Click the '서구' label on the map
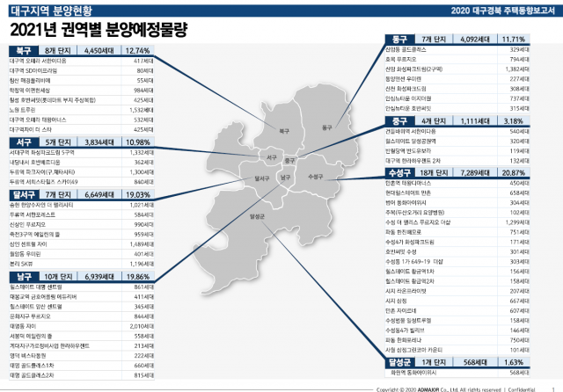This screenshot has width=563, height=392. (272, 157)
